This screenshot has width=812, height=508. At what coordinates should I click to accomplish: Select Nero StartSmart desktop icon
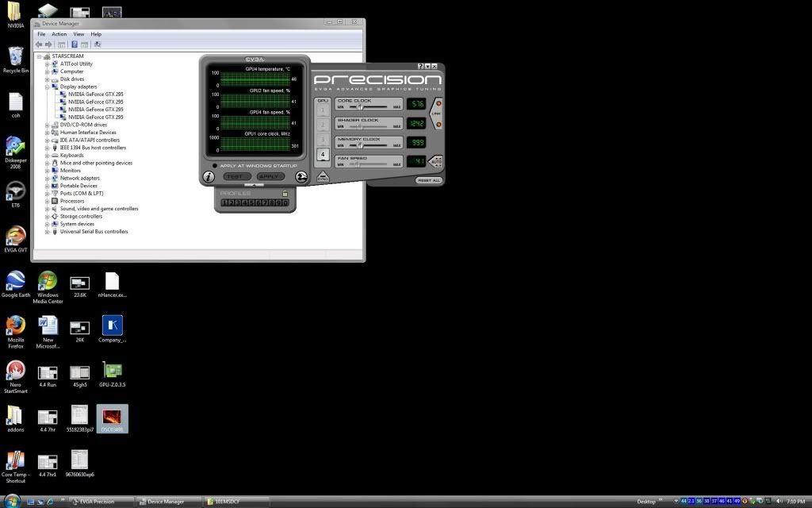click(x=16, y=377)
